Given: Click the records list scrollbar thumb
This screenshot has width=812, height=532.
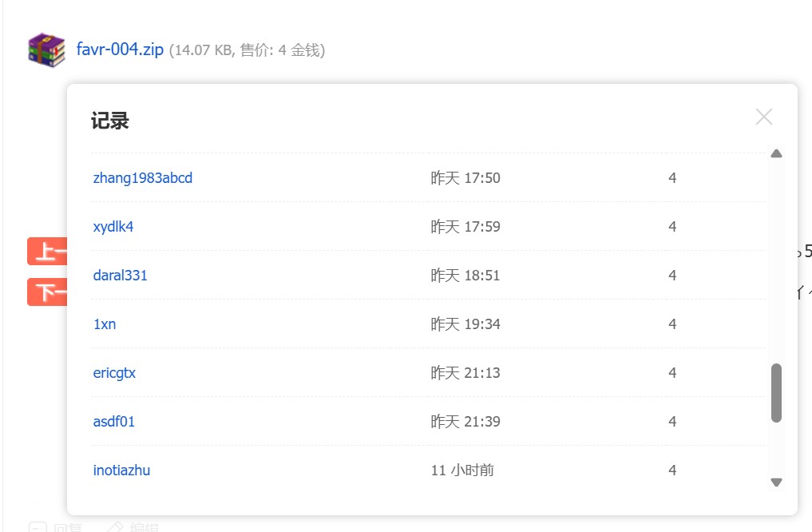Looking at the screenshot, I should 776,393.
